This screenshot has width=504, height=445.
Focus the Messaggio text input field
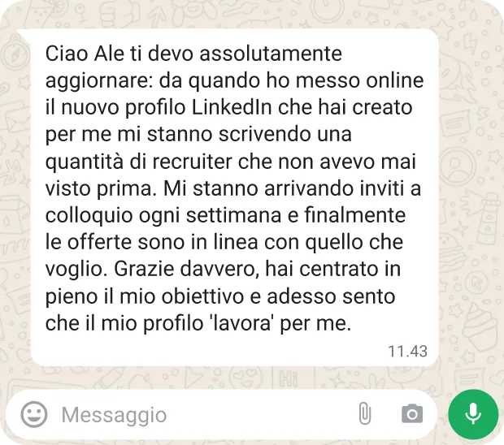coord(206,414)
